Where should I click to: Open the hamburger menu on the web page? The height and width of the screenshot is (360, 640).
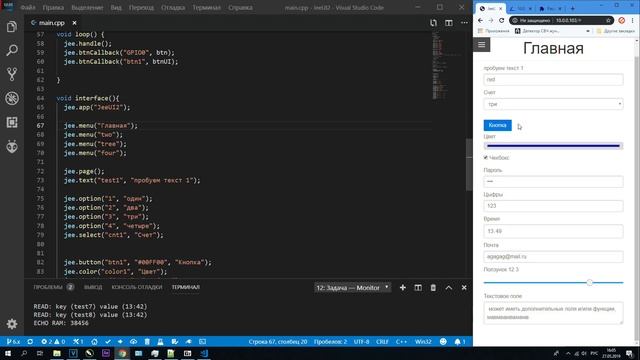point(482,44)
